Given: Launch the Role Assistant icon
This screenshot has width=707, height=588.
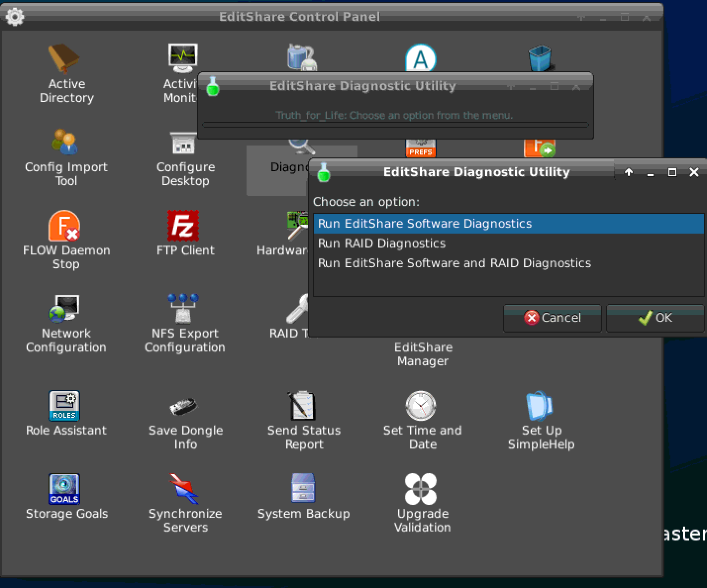Looking at the screenshot, I should (64, 406).
